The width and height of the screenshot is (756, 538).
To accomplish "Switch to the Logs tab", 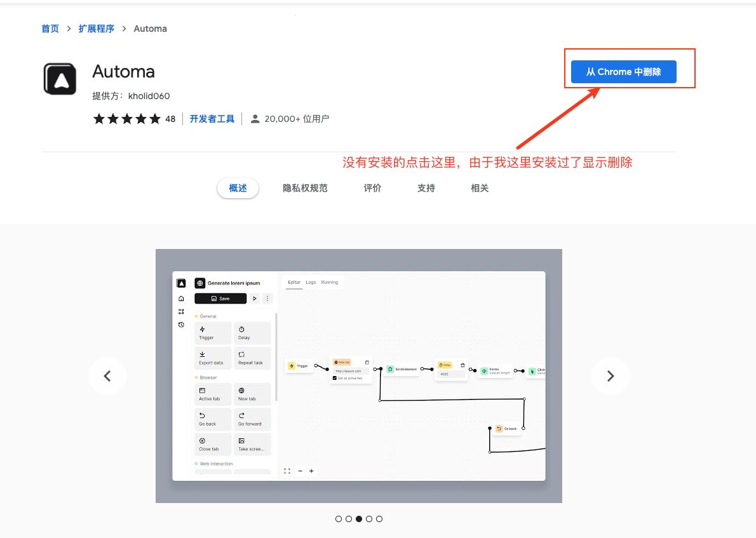I will 311,282.
